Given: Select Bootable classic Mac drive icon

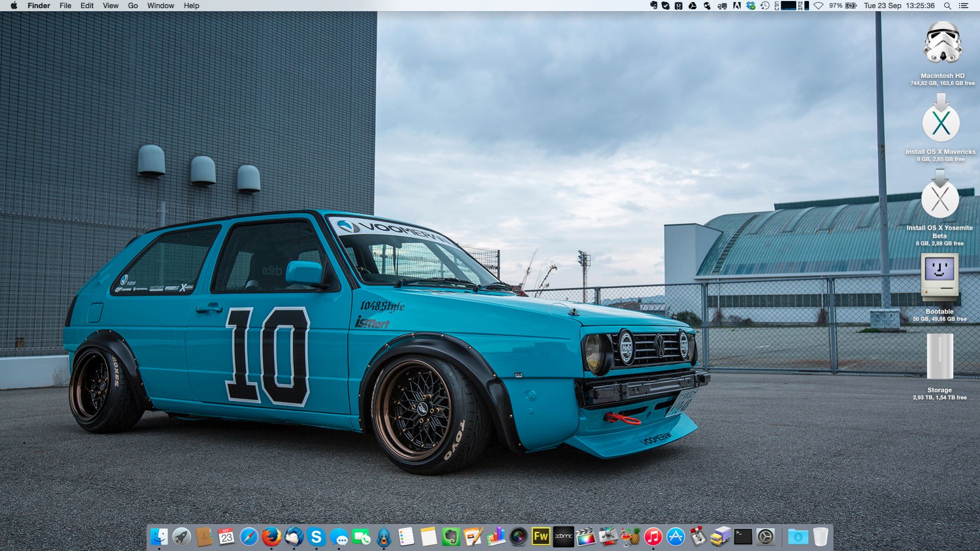Looking at the screenshot, I should pyautogui.click(x=940, y=276).
